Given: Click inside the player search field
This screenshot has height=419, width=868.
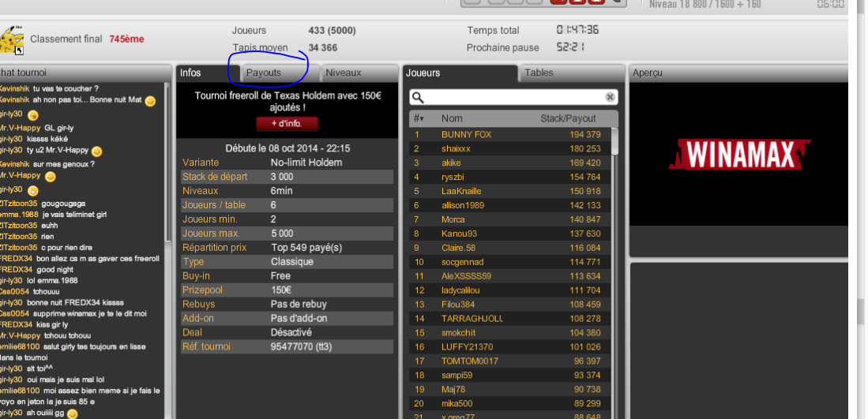Looking at the screenshot, I should point(513,97).
